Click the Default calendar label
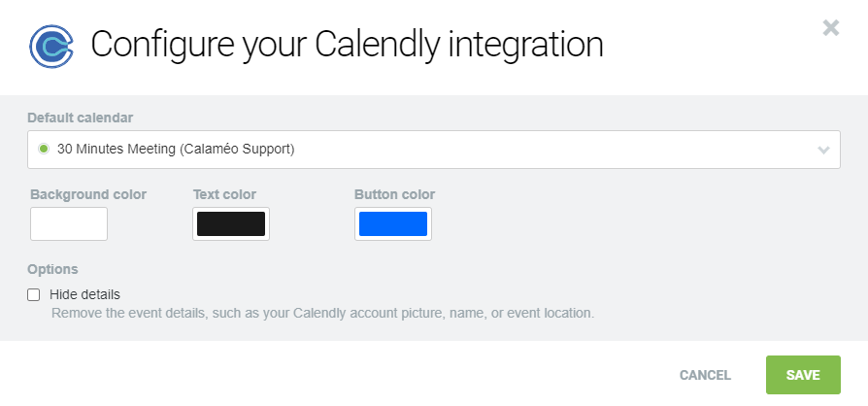The width and height of the screenshot is (868, 406). tap(81, 118)
